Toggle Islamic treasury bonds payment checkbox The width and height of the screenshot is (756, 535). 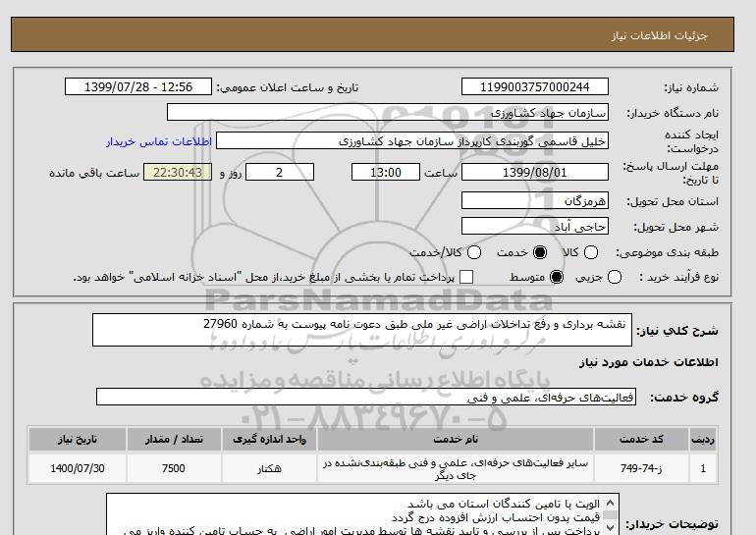point(466,277)
